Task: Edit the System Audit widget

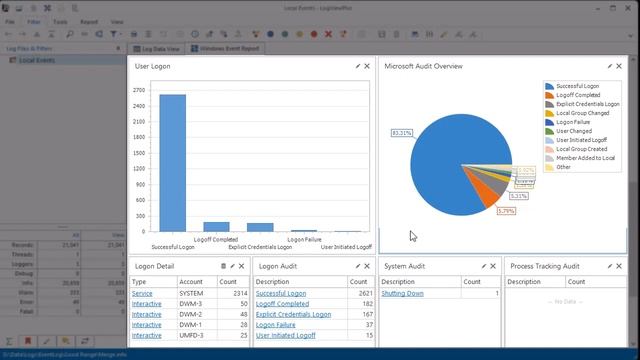Action: 484,266
